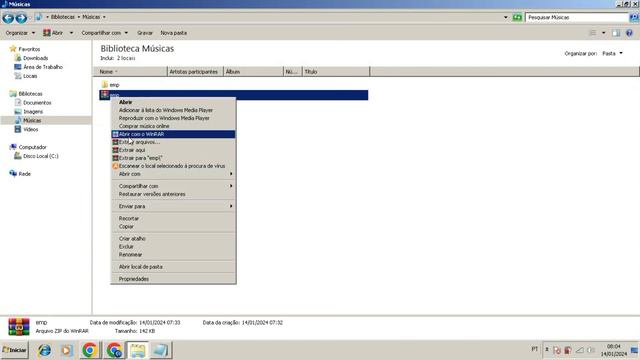
Task: Click the Back navigation arrow
Action: [8, 18]
